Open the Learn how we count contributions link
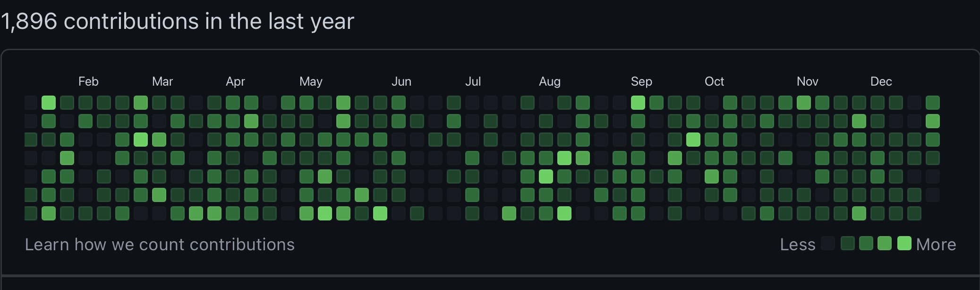 (160, 245)
